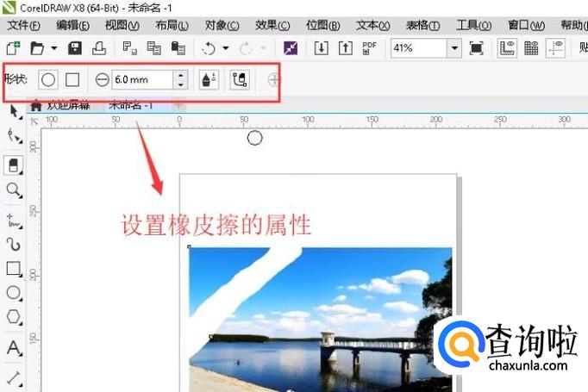The height and width of the screenshot is (392, 588).
Task: Select round eraser nib shape
Action: [48, 80]
